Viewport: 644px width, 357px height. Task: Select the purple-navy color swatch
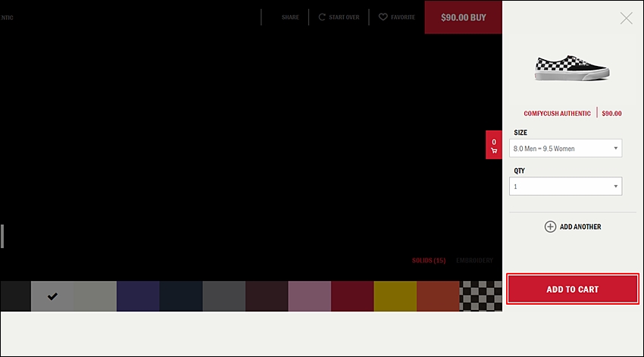pyautogui.click(x=138, y=296)
